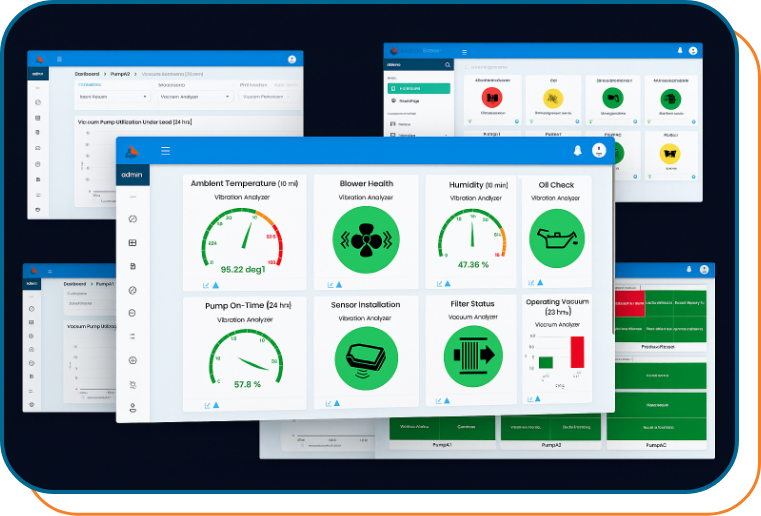761x516 pixels.
Task: Click the admin label in top-left window
Action: coord(37,74)
